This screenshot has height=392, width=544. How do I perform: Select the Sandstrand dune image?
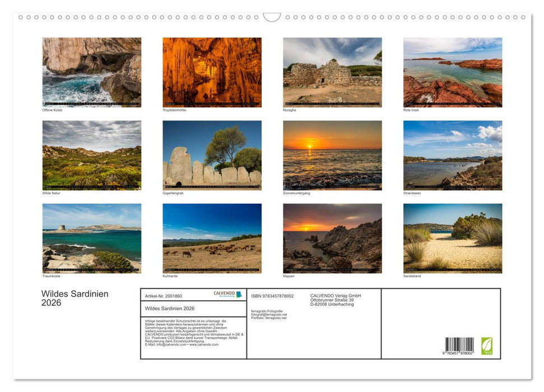(452, 237)
